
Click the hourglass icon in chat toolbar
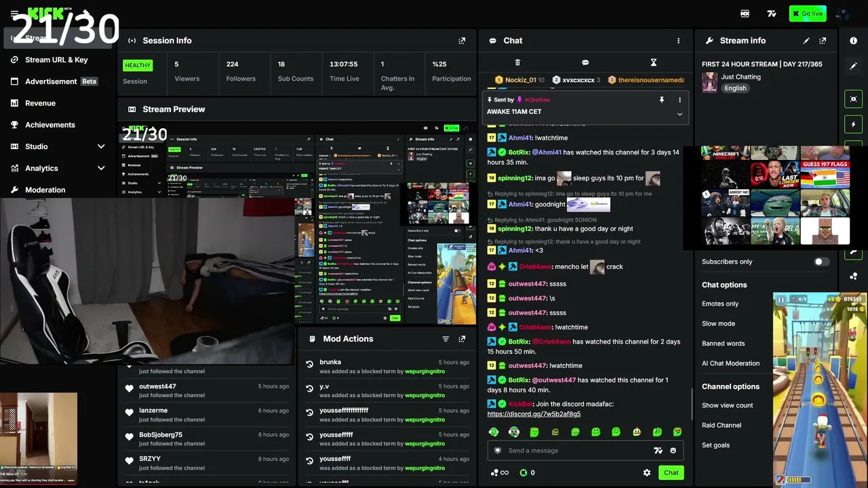(x=654, y=62)
